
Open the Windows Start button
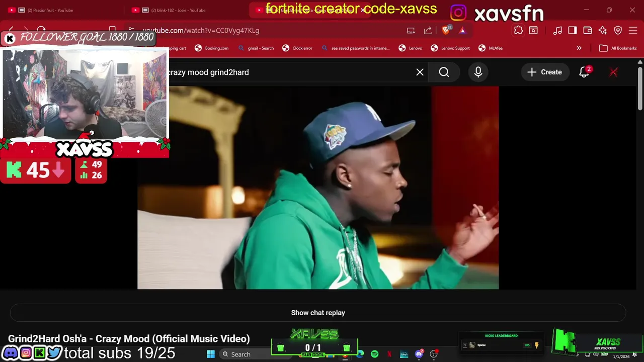coord(211,354)
